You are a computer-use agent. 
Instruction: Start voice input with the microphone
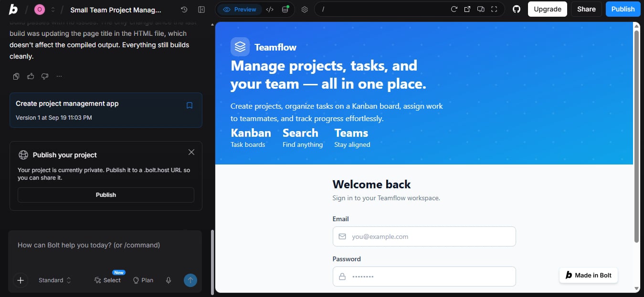[169, 280]
